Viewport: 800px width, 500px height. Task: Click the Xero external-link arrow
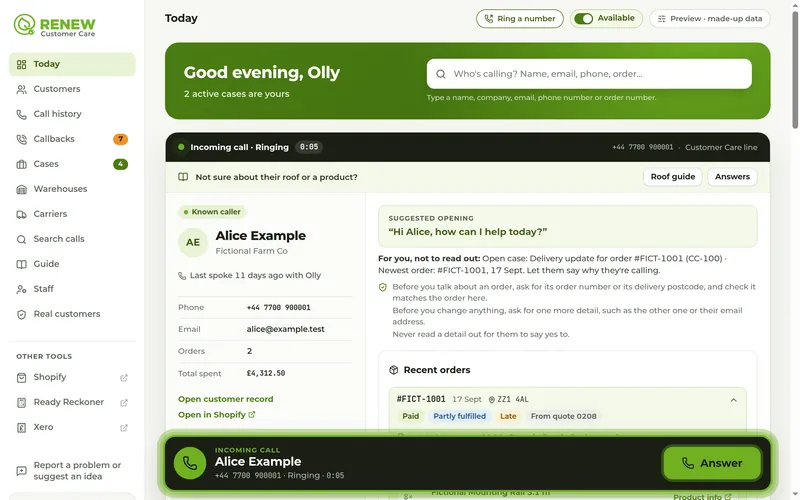(123, 428)
